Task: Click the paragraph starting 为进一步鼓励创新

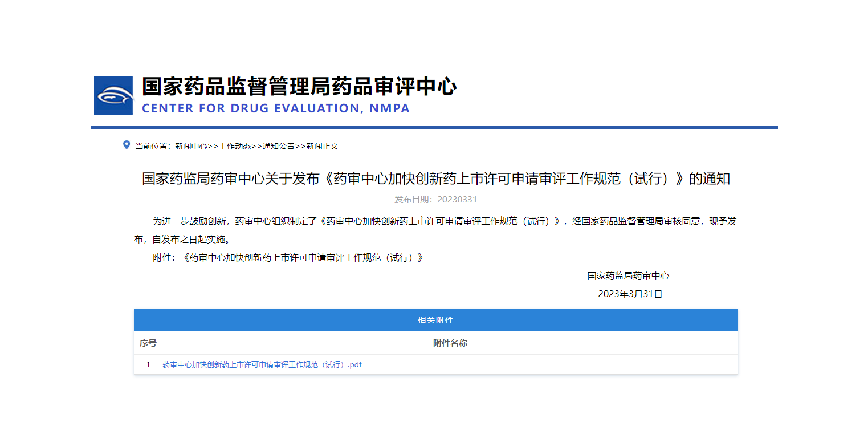Action: coord(436,230)
